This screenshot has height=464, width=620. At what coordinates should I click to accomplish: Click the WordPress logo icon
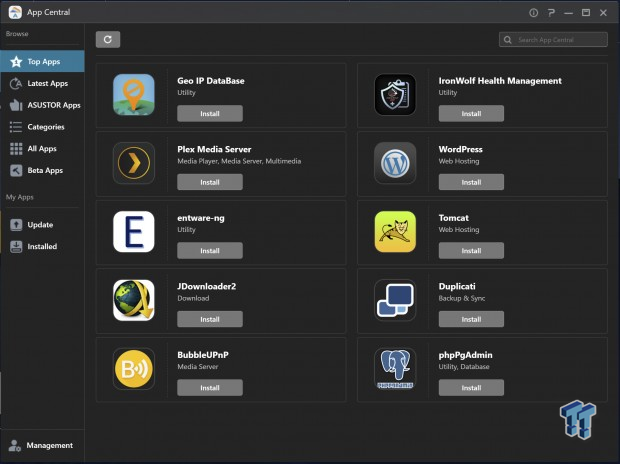point(395,163)
